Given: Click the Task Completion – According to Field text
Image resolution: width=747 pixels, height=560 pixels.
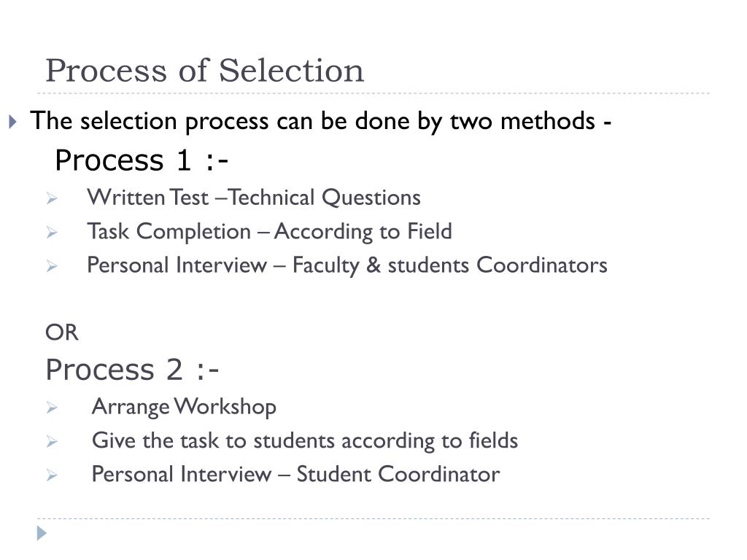Looking at the screenshot, I should coord(270,231).
